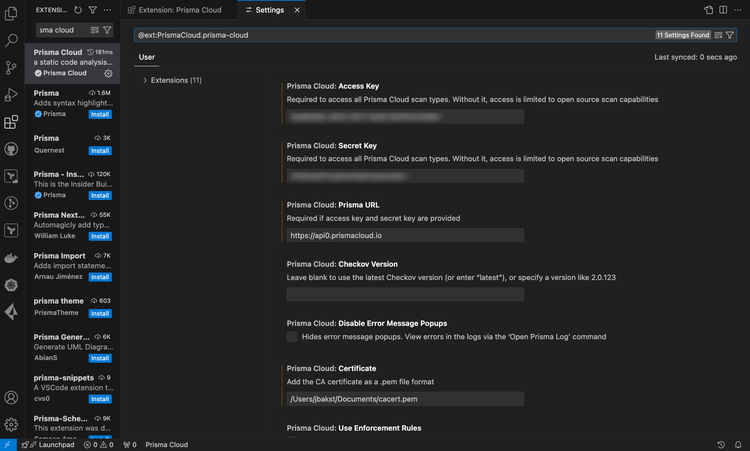Viewport: 750px width, 451px height.
Task: Install the prisma theme extension
Action: pyautogui.click(x=100, y=313)
